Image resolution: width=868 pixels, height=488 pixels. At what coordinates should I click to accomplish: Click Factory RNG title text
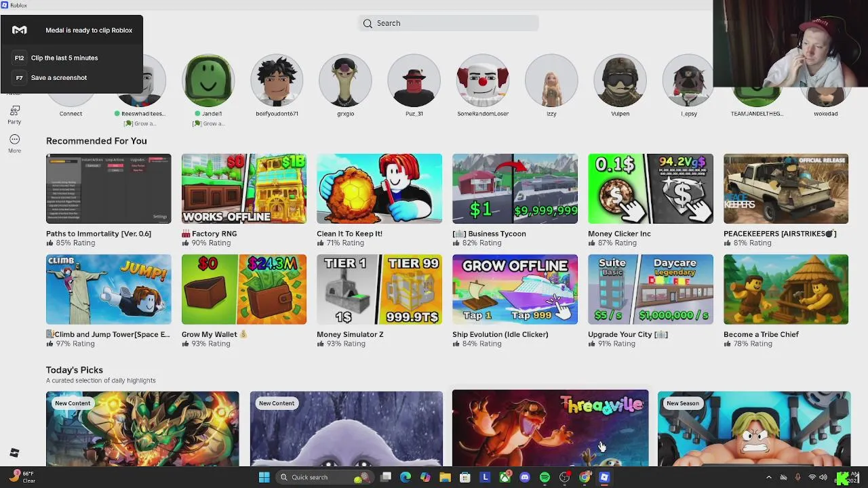click(209, 234)
